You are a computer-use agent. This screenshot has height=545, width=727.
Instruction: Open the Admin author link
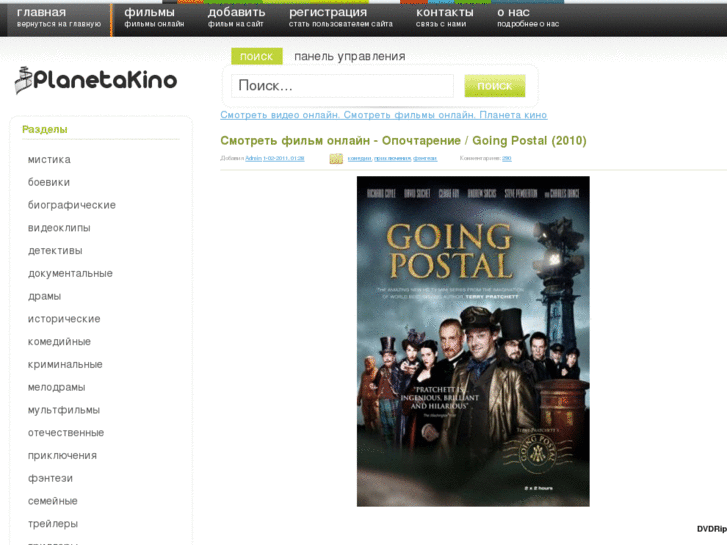pyautogui.click(x=253, y=158)
